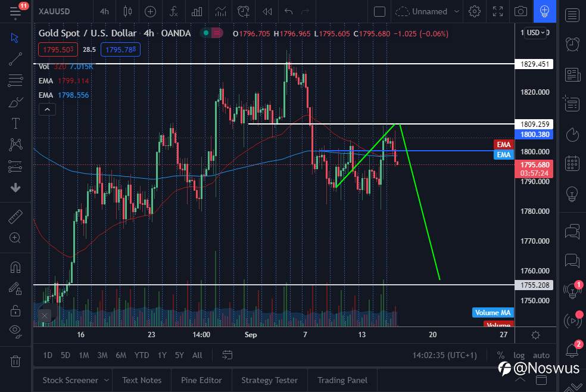The image size is (586, 392).
Task: Select the arrow cursor tool
Action: coord(15,38)
